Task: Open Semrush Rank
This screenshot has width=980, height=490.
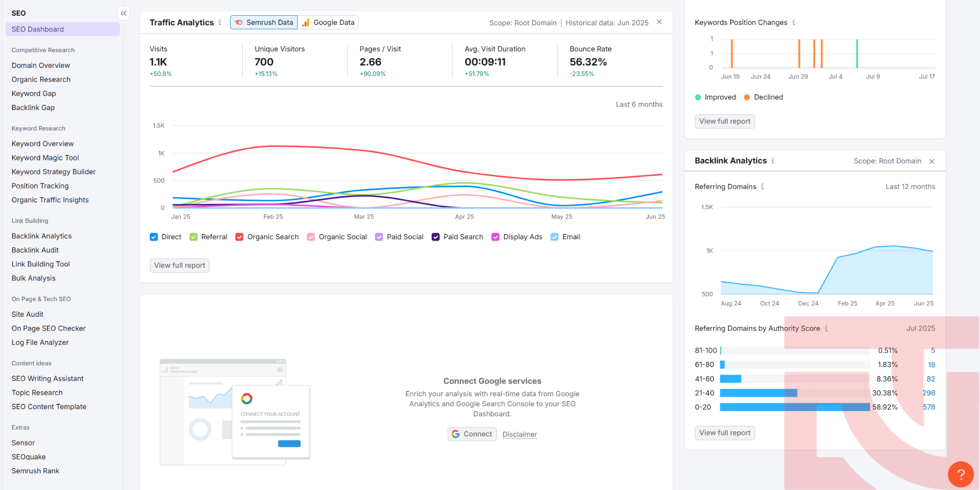Action: click(x=35, y=471)
